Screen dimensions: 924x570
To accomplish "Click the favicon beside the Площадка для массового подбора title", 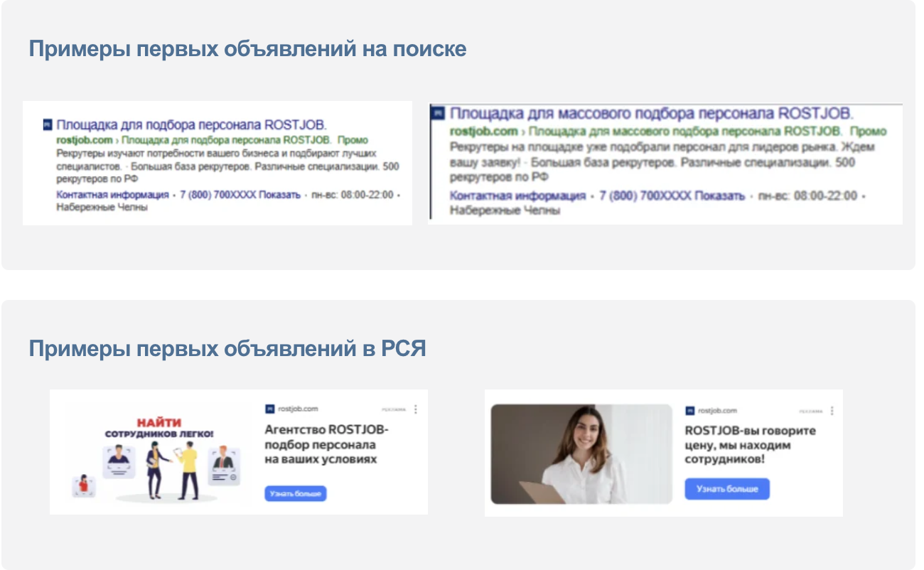I will [x=439, y=113].
